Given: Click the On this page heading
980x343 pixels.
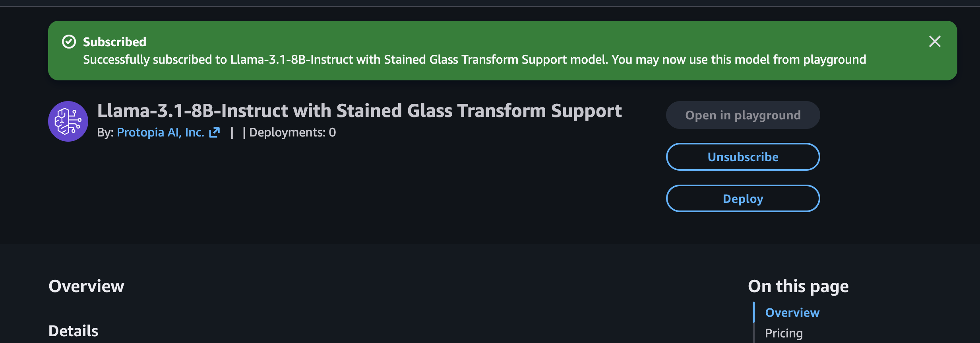Looking at the screenshot, I should tap(798, 286).
